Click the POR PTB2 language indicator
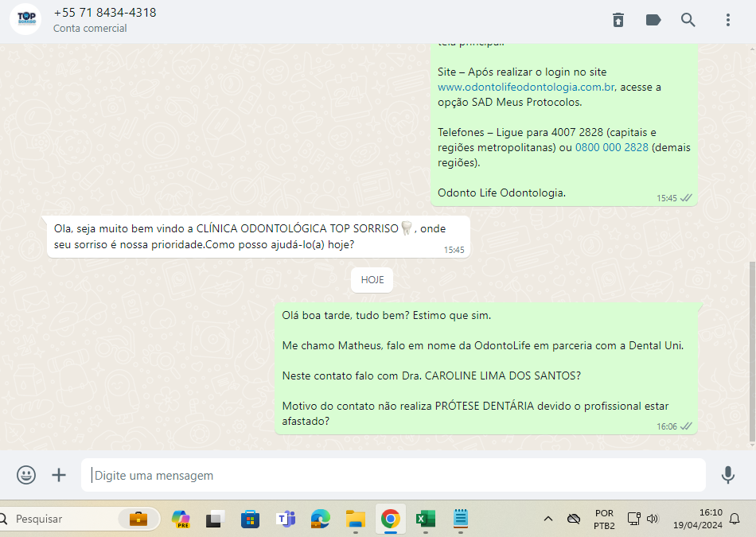Screen dimensions: 756x537 (x=604, y=519)
